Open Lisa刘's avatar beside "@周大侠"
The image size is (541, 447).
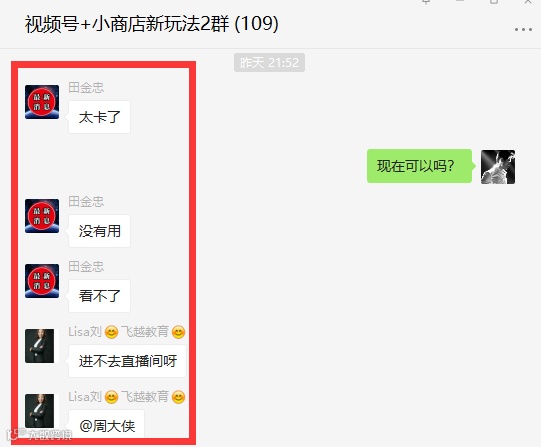pyautogui.click(x=40, y=411)
